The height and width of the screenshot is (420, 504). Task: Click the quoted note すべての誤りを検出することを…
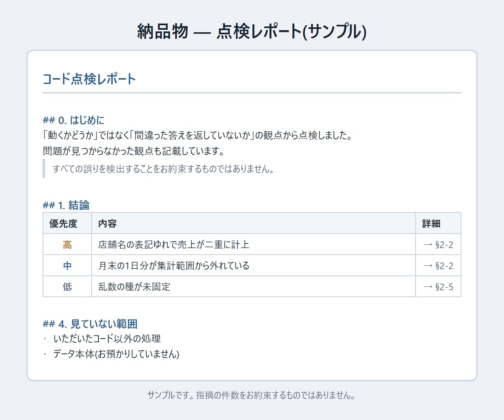click(164, 169)
